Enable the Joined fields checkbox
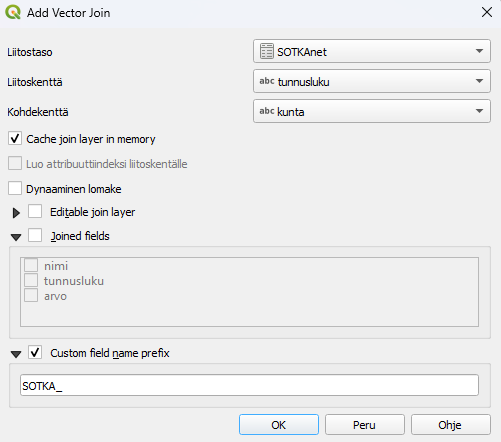 [35, 235]
